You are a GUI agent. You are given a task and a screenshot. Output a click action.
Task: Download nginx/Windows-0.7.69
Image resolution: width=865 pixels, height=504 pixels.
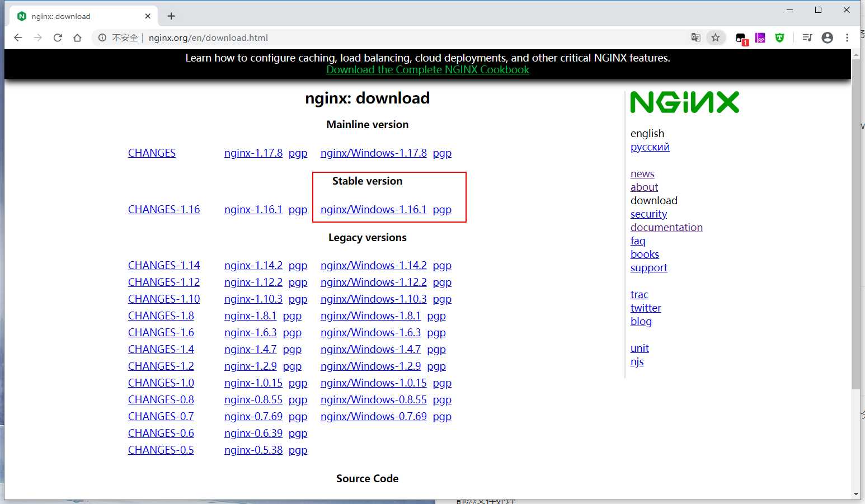(x=373, y=416)
